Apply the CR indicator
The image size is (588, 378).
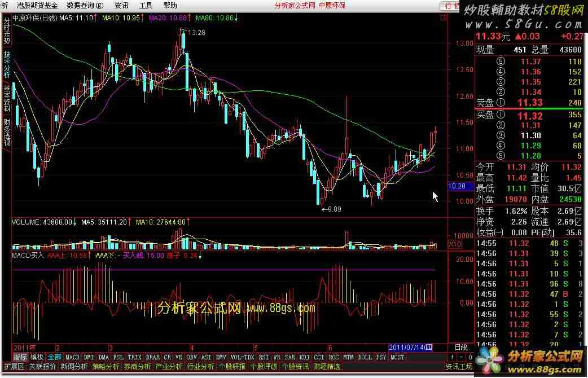(x=168, y=357)
